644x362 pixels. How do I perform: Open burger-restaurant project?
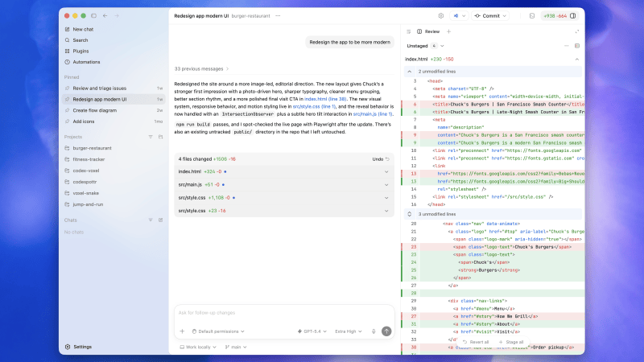pos(92,148)
